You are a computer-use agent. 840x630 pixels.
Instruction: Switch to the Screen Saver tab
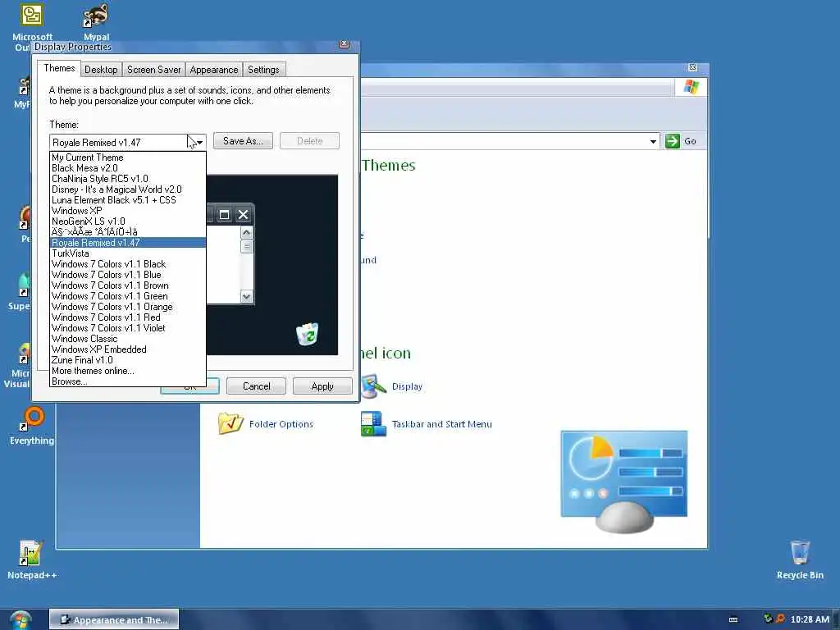(153, 70)
